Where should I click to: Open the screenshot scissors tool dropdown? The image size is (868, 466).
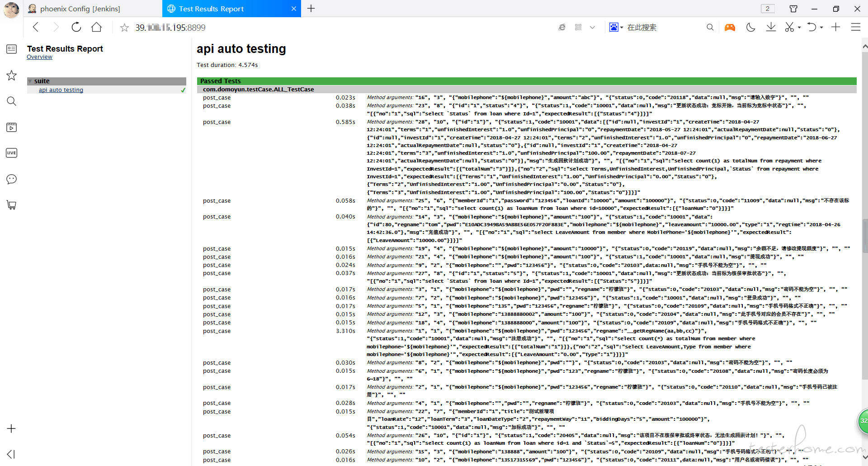click(799, 28)
